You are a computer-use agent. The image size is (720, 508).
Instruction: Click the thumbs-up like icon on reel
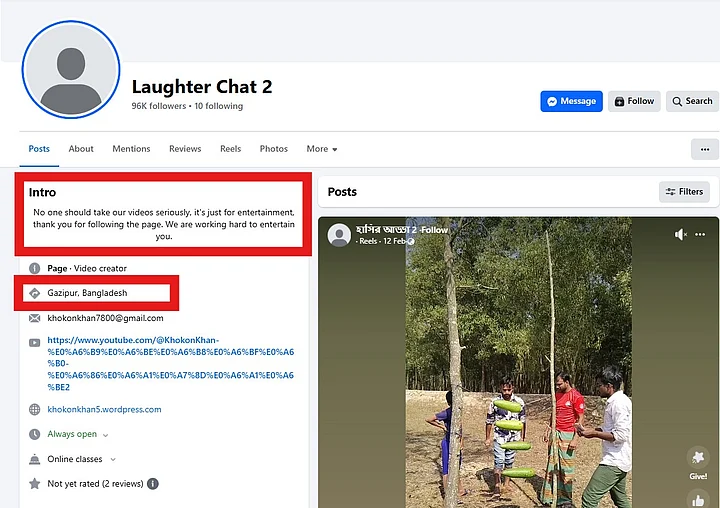tap(698, 499)
